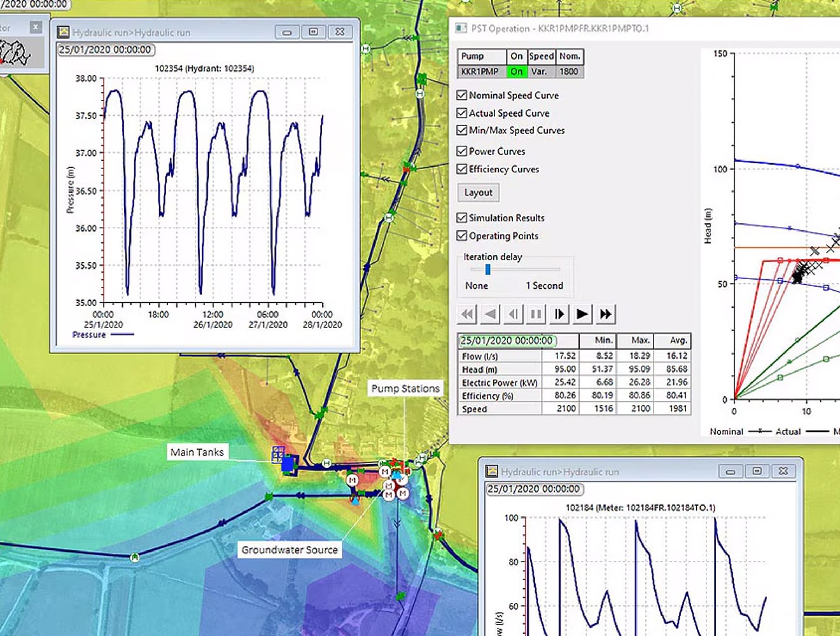Click the Groundwater Source map label
The width and height of the screenshot is (840, 636).
coord(290,550)
